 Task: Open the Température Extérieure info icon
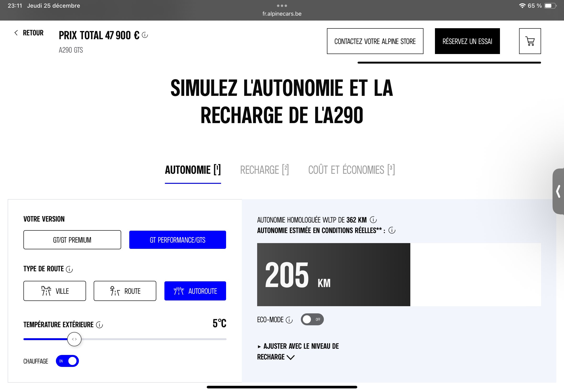coord(99,325)
